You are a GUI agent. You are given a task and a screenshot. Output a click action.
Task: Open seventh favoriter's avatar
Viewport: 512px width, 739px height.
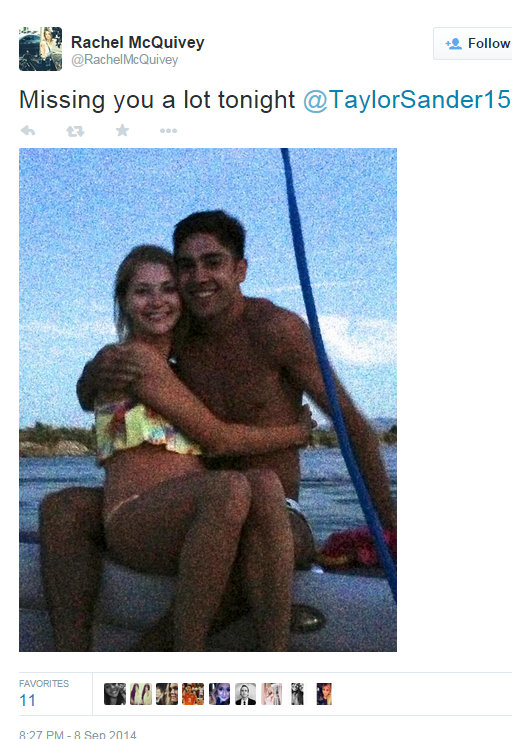coord(272,694)
